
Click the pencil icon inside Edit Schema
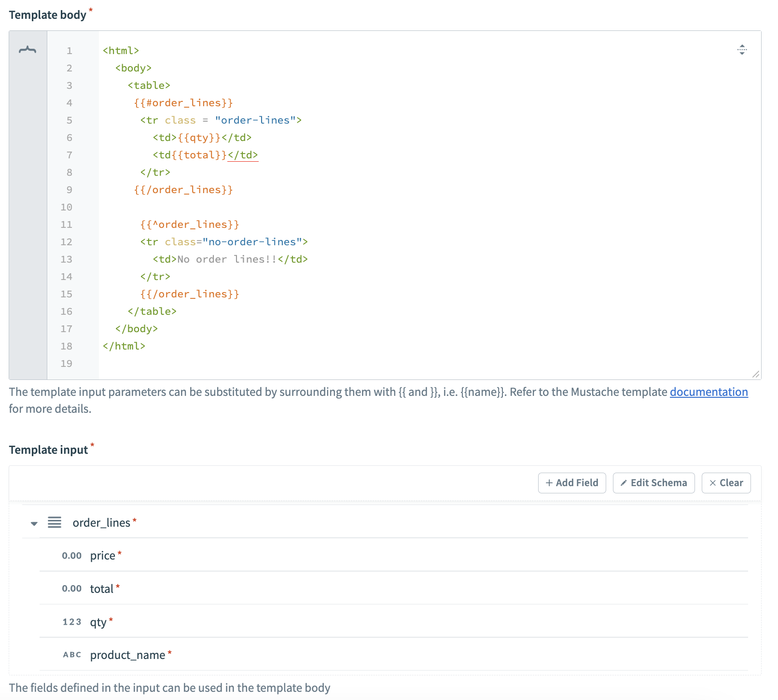(x=624, y=483)
